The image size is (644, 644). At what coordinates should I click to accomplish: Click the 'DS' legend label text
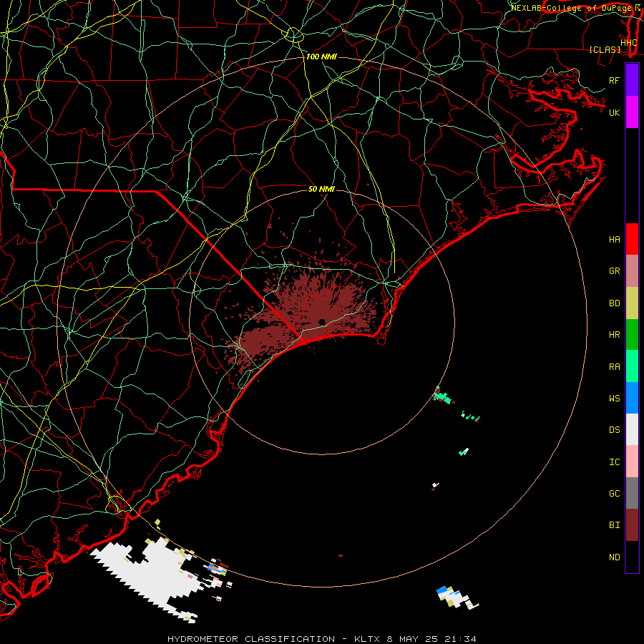coord(615,430)
